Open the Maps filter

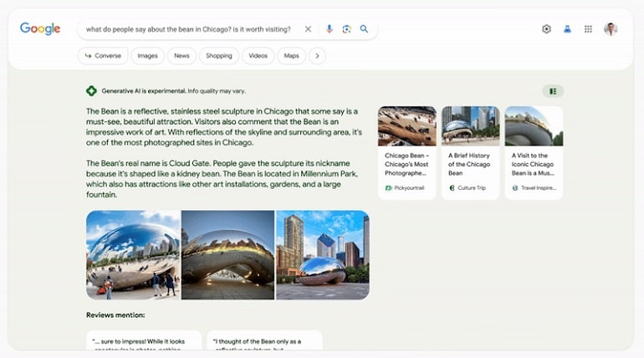291,56
